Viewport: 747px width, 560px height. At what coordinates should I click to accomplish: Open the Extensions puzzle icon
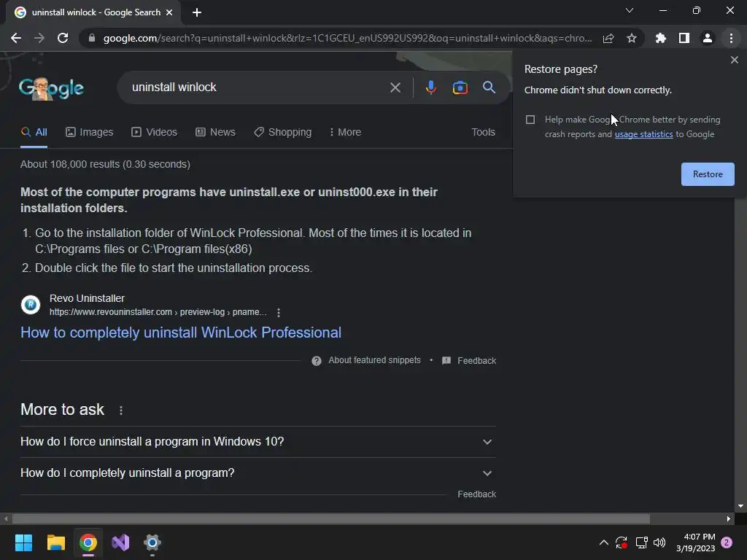click(x=660, y=38)
